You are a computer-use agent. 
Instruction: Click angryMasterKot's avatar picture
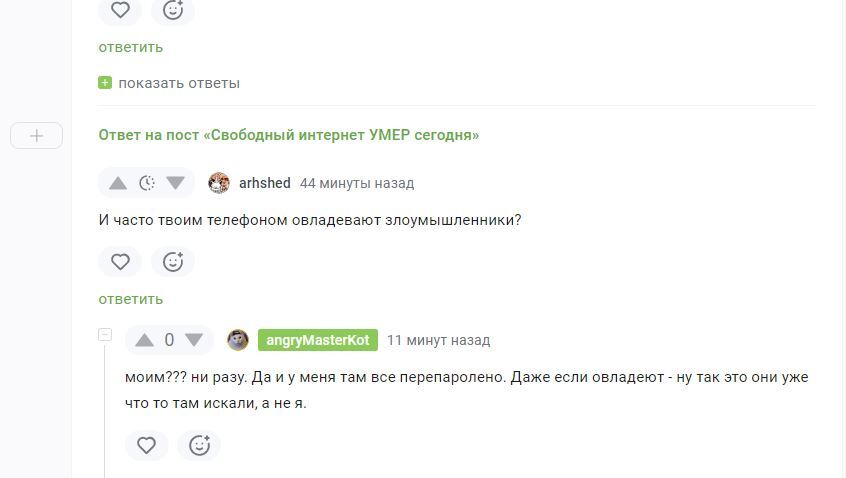point(238,340)
